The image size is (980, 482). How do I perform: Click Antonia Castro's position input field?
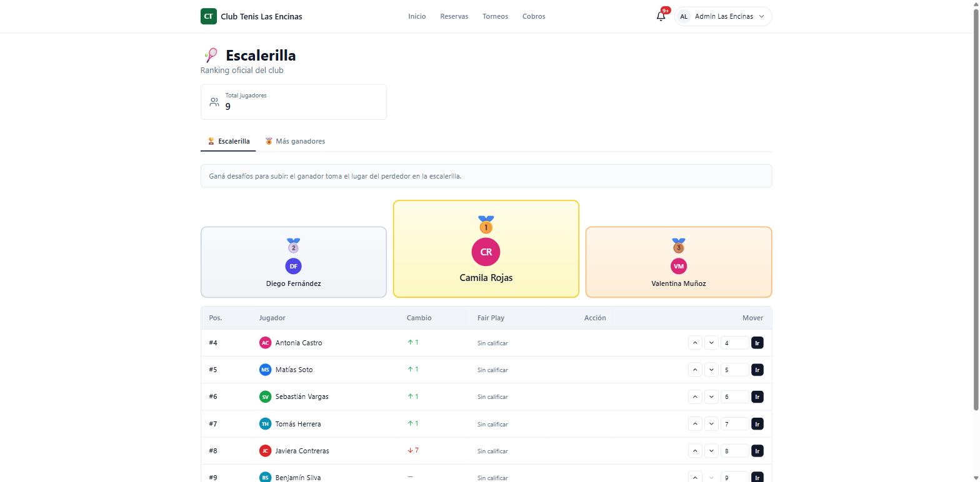coord(734,343)
